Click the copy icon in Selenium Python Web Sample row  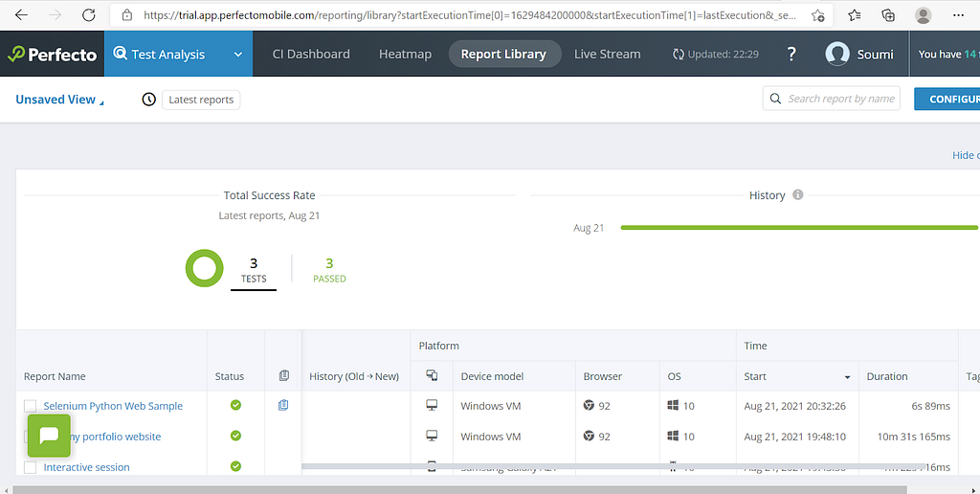[283, 405]
